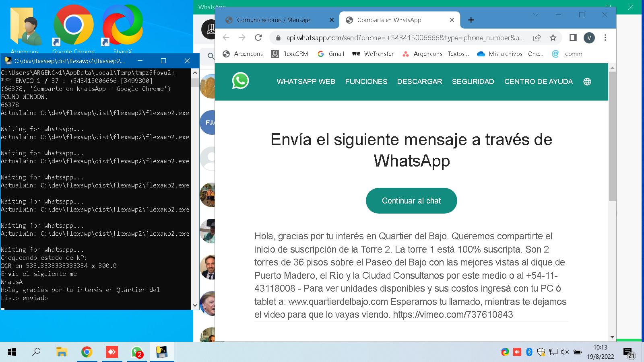Open Mis archivos - OneDrive bookmark

(510, 54)
